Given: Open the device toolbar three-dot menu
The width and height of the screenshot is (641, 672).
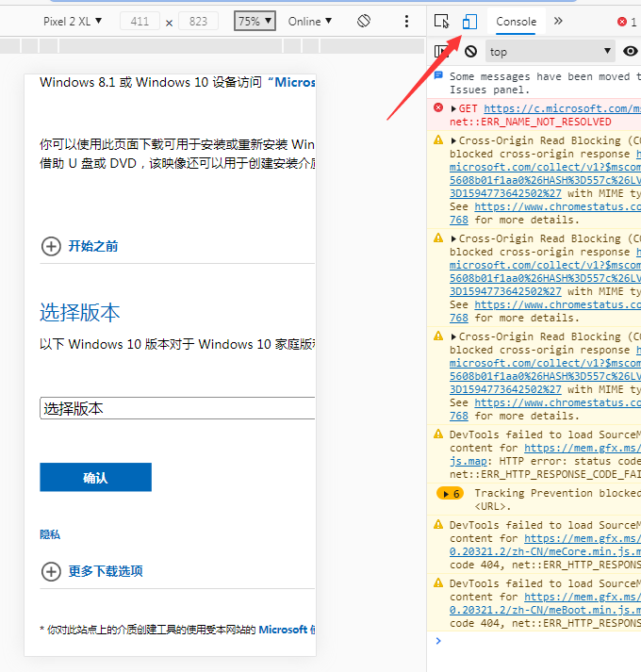Looking at the screenshot, I should (406, 21).
